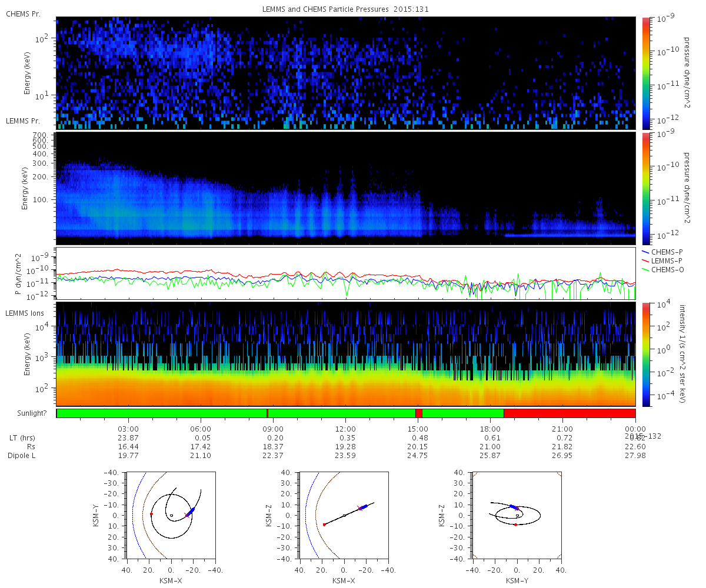Image resolution: width=706 pixels, height=588 pixels.
Task: Click the red Sunlight block near 15:00
Action: (419, 413)
